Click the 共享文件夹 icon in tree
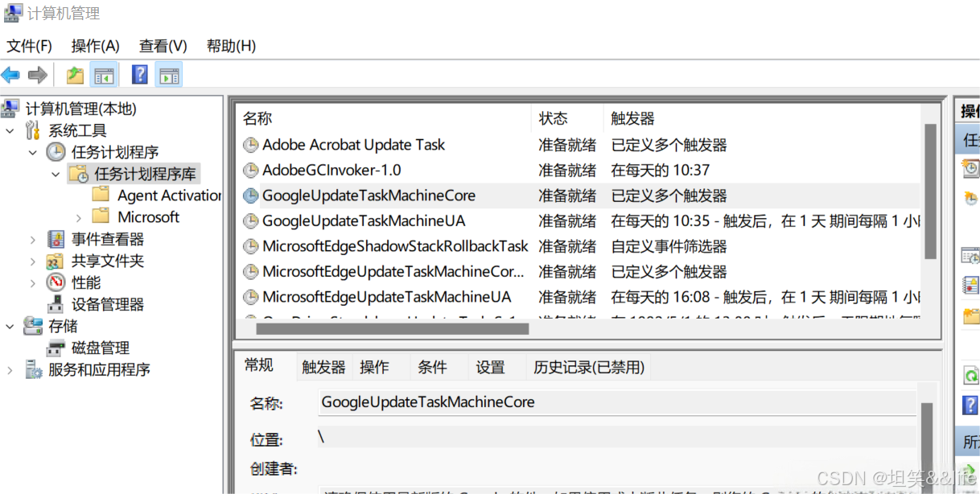This screenshot has height=494, width=980. [56, 261]
